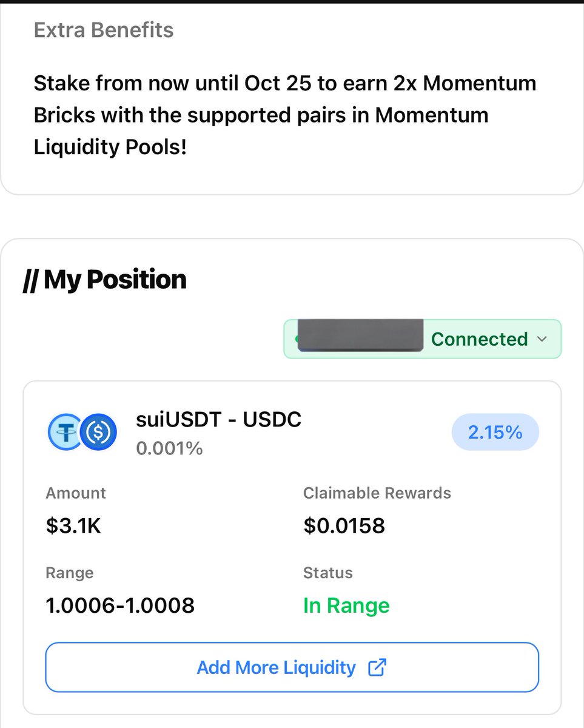Viewport: 584px width, 728px height.
Task: Click the Claimable Rewards label
Action: point(377,493)
